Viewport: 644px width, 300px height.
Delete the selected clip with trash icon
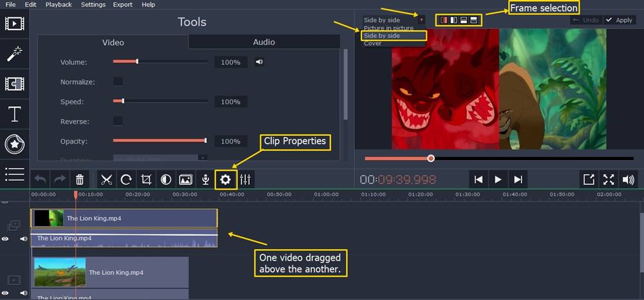[80, 180]
